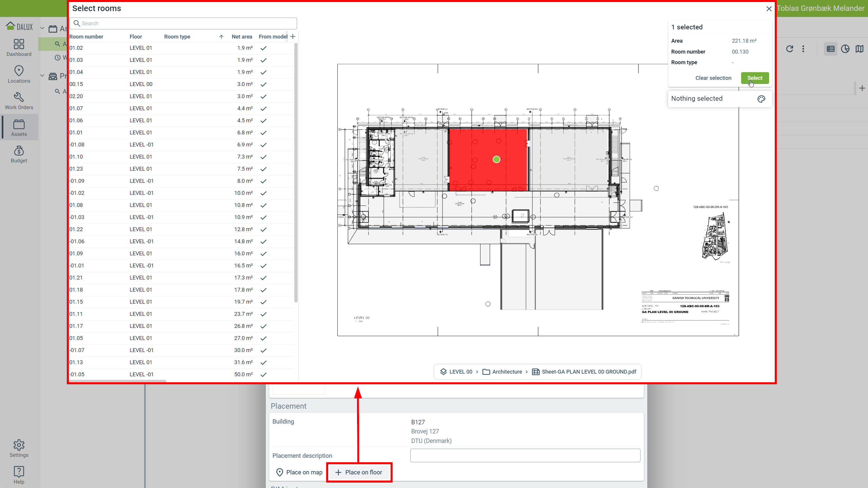Open the Architecture folder breadcrumb
Viewport: 868px width, 488px height.
tap(502, 372)
